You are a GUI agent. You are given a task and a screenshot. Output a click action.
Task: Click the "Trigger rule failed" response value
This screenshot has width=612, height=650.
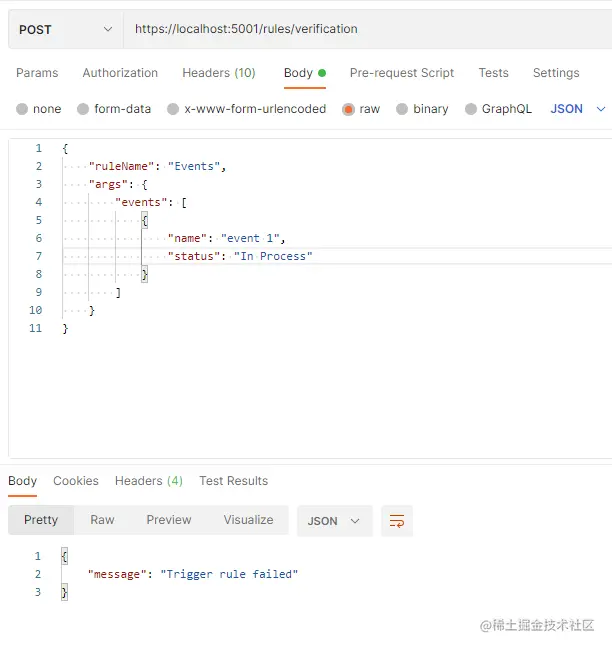pos(229,574)
